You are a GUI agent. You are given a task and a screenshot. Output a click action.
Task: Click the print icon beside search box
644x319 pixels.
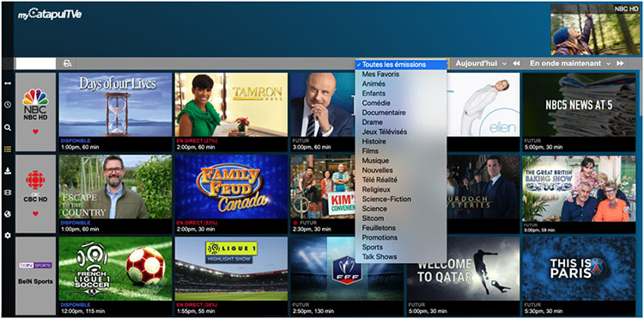tap(68, 64)
